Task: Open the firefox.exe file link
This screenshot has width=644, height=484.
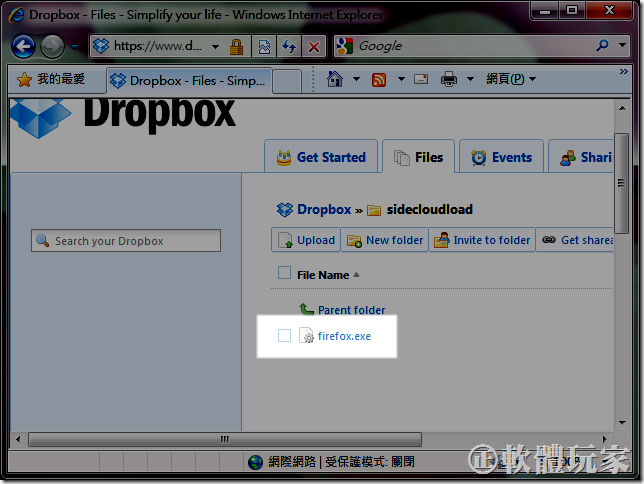Action: 344,336
